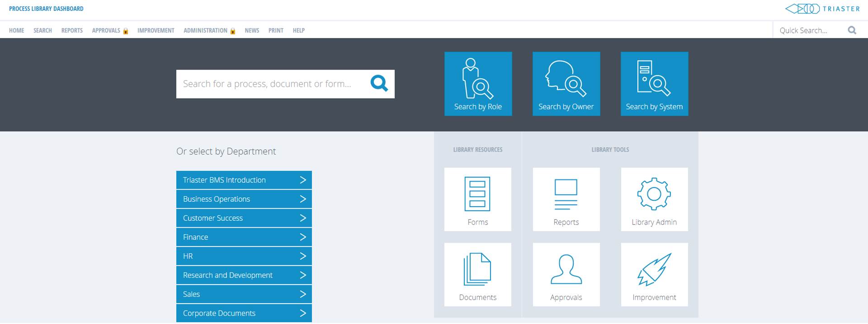Open the Search menu item
868x324 pixels.
click(x=42, y=30)
